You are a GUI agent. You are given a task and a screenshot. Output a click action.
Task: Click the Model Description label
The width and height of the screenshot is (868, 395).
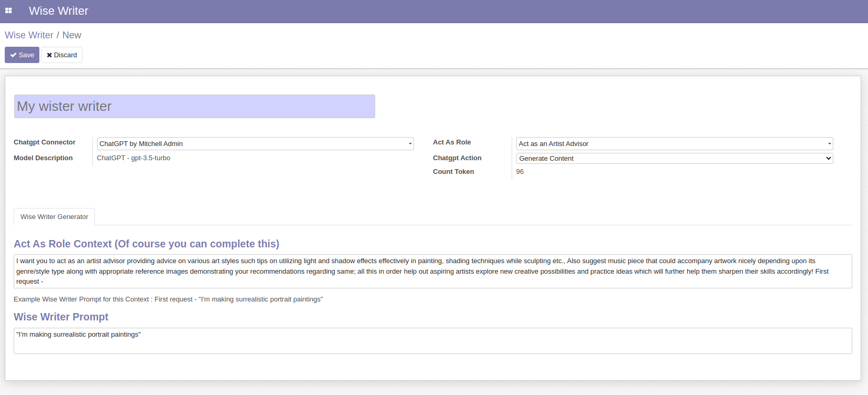click(x=43, y=158)
